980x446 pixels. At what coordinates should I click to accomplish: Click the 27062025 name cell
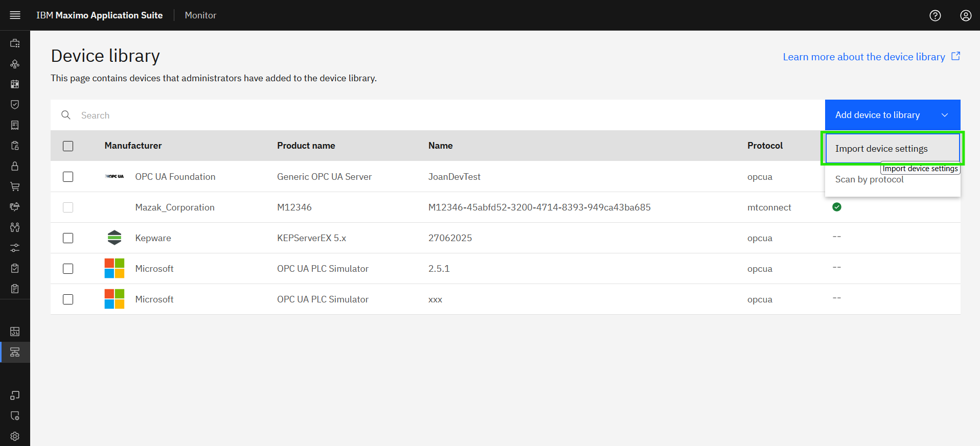tap(450, 238)
